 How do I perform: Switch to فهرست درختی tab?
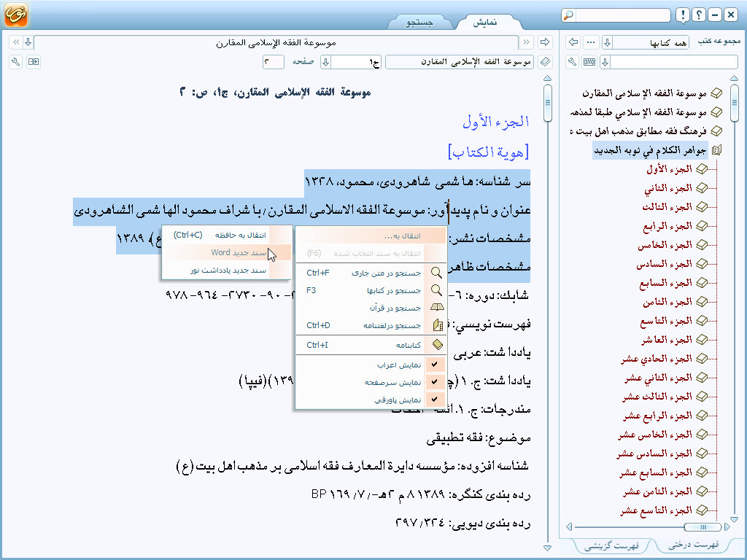tap(694, 544)
